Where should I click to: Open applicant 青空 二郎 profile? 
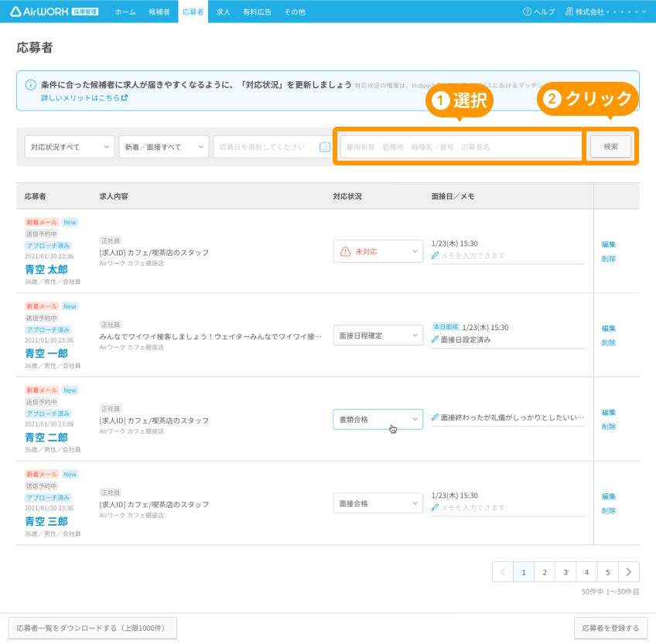[46, 438]
